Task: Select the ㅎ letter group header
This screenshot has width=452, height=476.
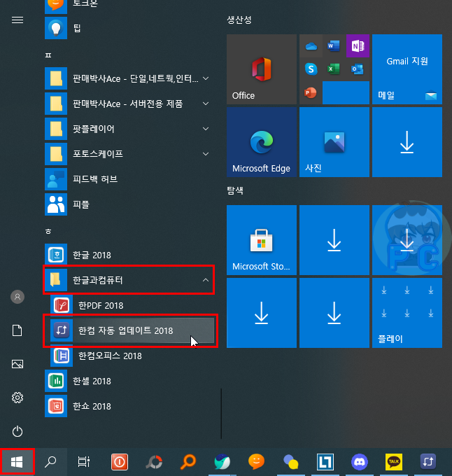Action: point(48,232)
